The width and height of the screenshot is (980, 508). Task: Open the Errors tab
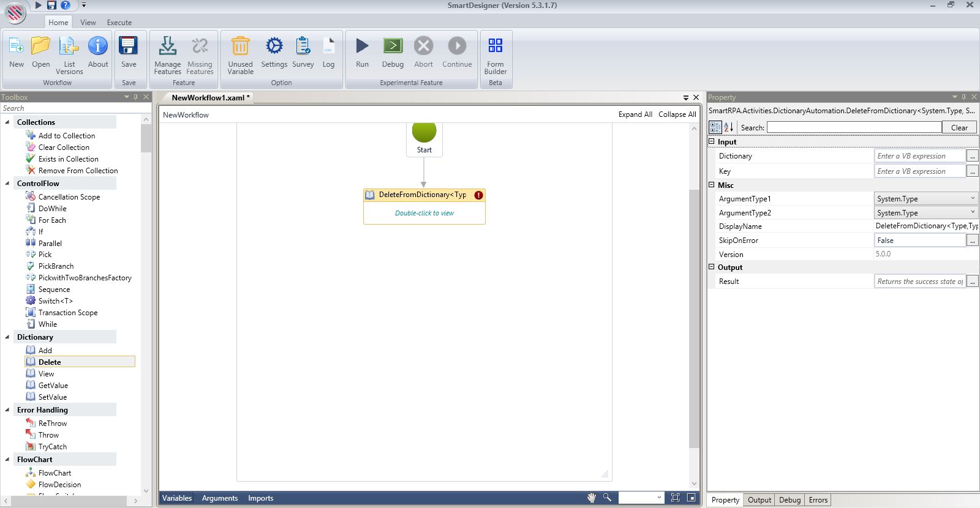point(818,500)
